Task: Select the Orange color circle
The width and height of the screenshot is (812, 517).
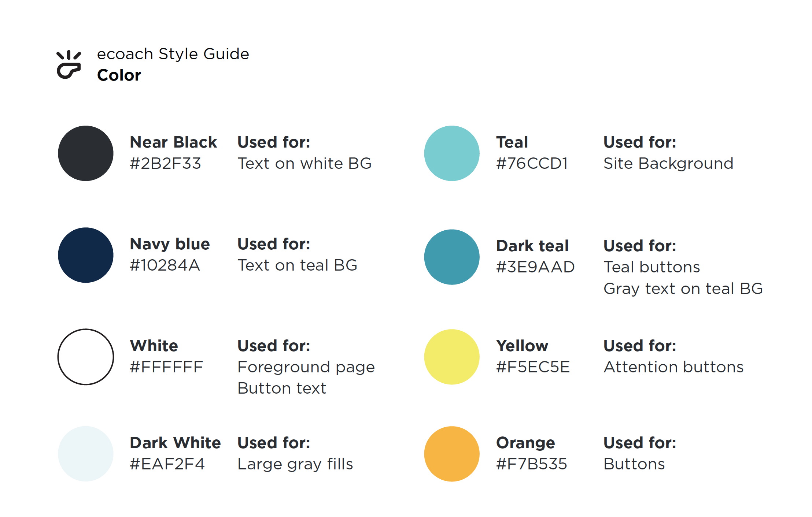Action: [452, 454]
